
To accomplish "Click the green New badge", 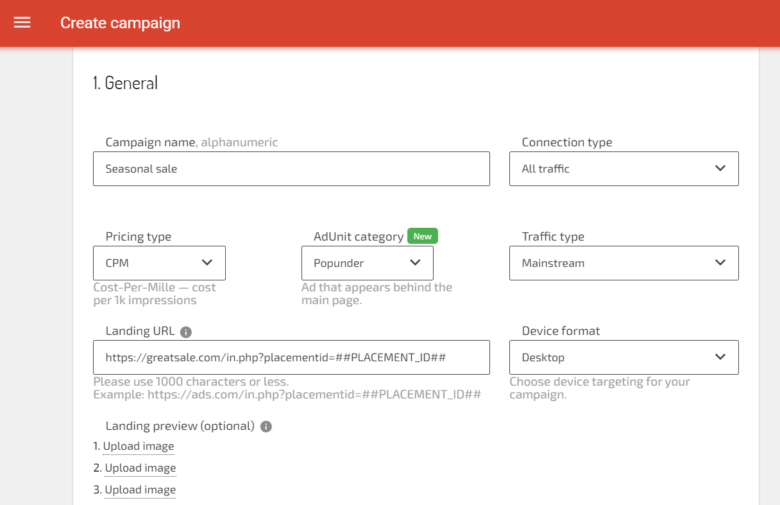I will 422,236.
